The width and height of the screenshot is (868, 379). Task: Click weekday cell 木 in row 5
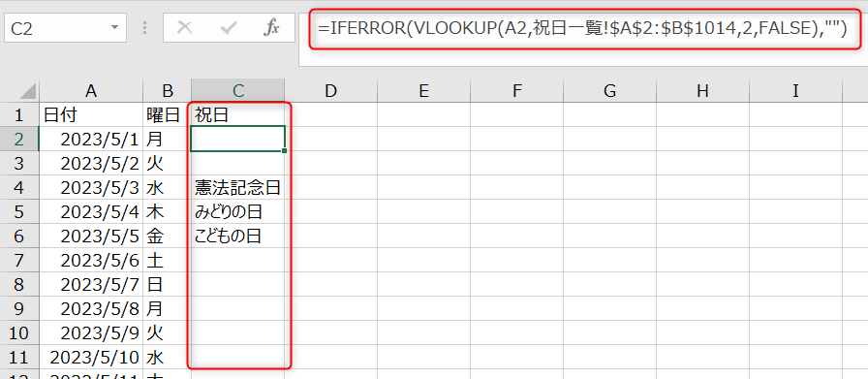[x=168, y=212]
